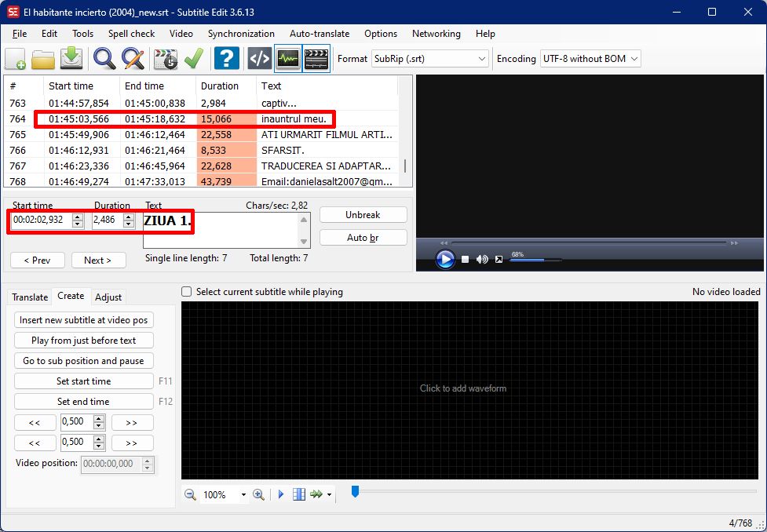Click Click to add waveform area
767x532 pixels.
[469, 390]
